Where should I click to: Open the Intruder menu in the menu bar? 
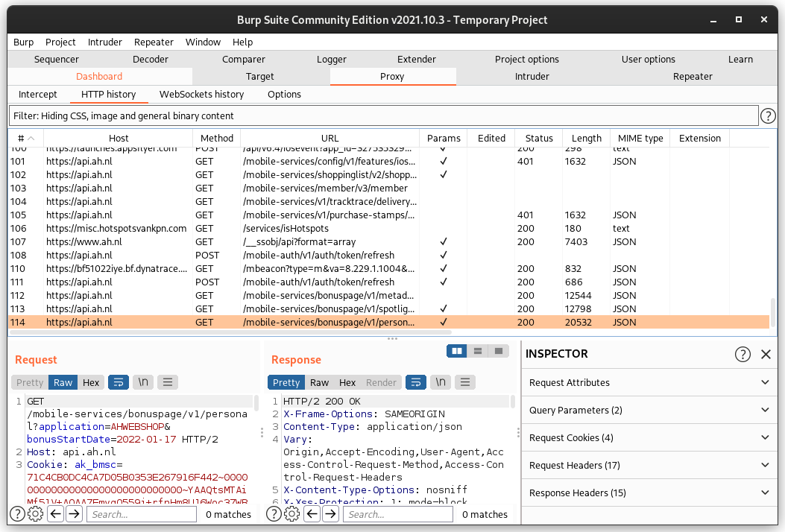[x=105, y=42]
